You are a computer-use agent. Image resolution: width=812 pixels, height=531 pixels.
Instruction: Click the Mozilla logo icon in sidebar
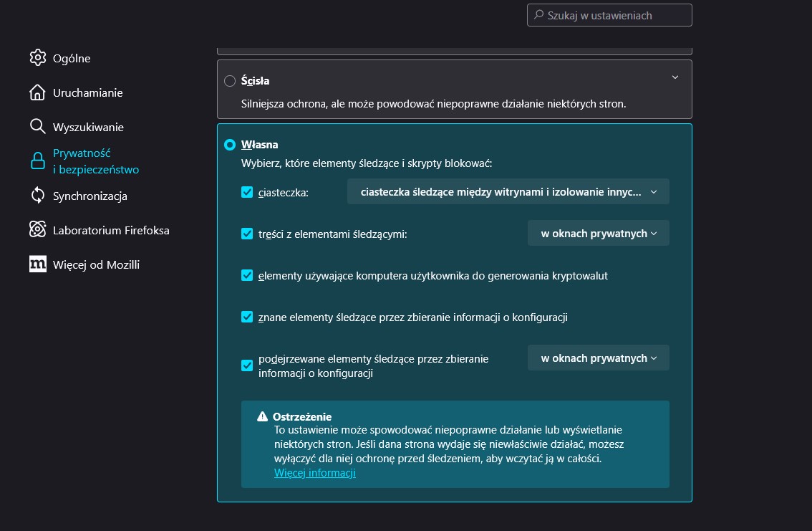coord(38,264)
